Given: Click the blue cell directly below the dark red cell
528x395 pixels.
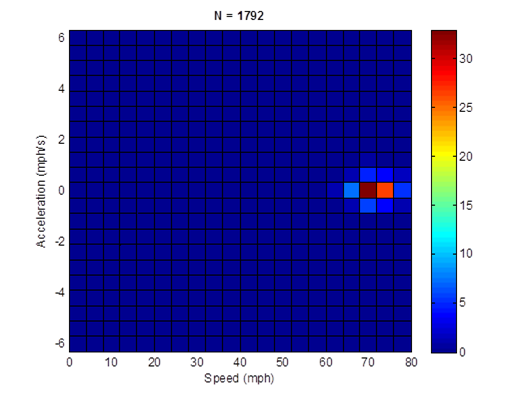Looking at the screenshot, I should pos(368,206).
